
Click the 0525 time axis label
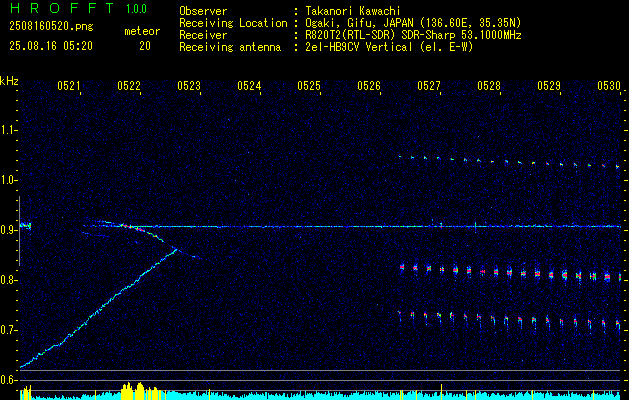point(309,85)
